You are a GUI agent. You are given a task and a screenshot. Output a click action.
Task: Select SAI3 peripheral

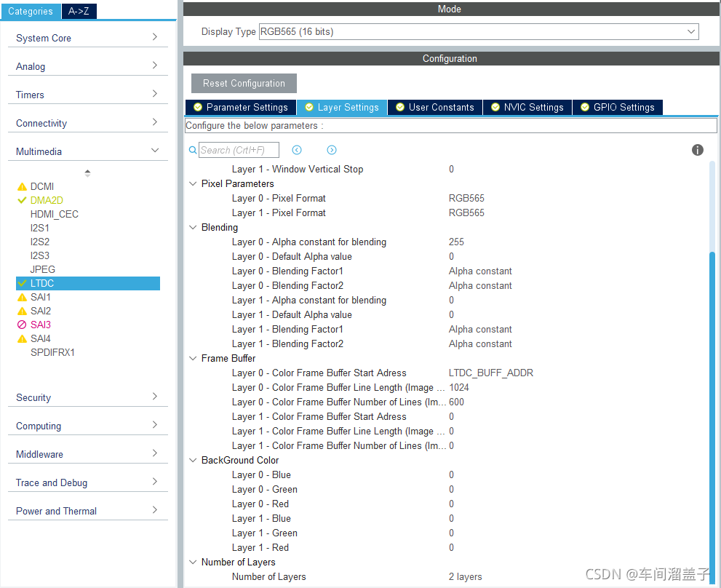[x=41, y=325]
